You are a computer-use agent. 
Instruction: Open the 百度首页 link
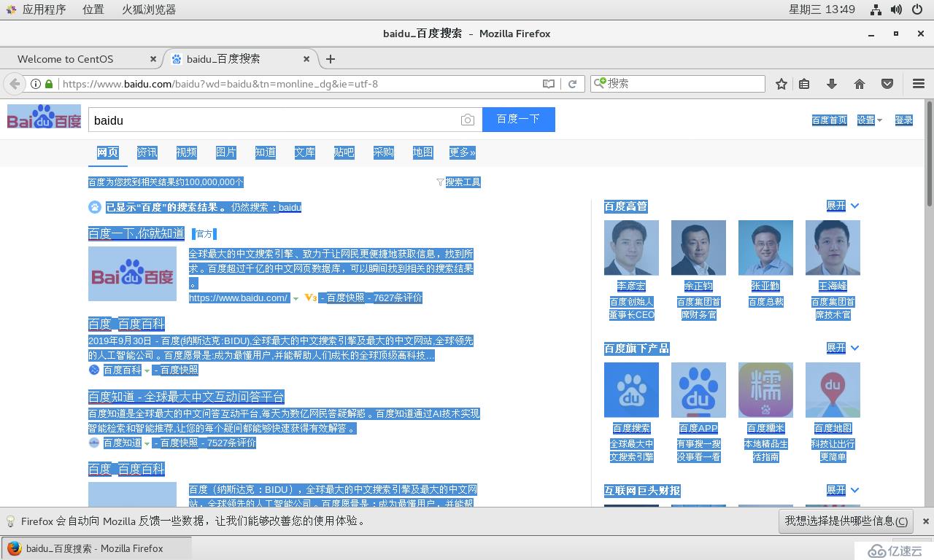point(830,120)
